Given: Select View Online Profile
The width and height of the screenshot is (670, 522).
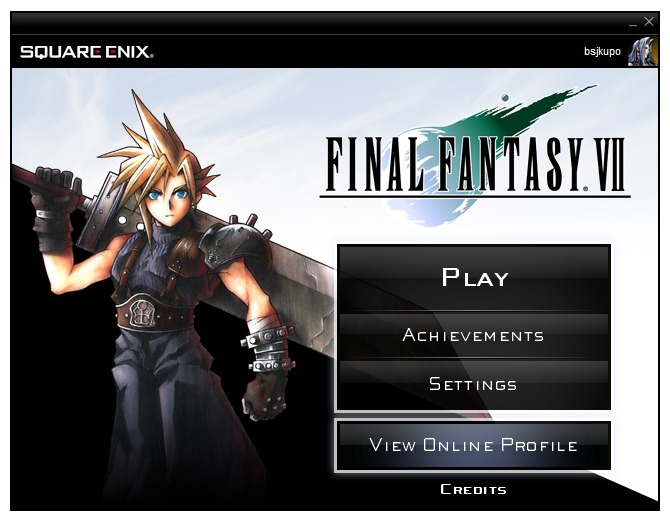Looking at the screenshot, I should point(473,446).
